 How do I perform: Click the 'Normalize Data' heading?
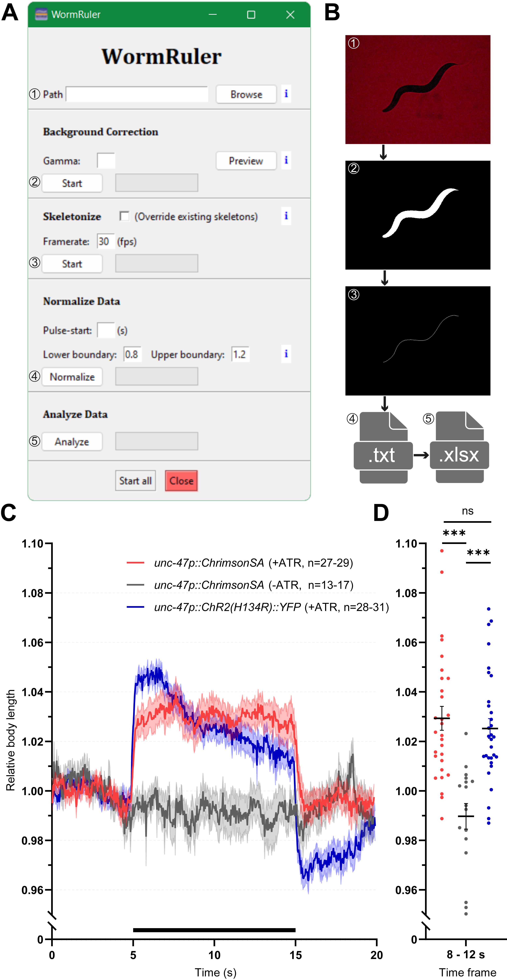[82, 301]
